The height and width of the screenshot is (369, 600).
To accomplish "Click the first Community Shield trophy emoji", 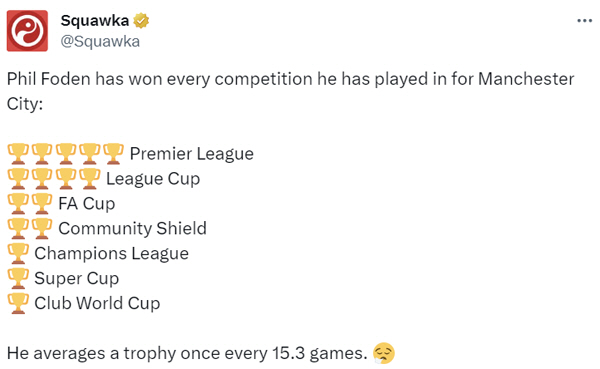I will [x=18, y=228].
